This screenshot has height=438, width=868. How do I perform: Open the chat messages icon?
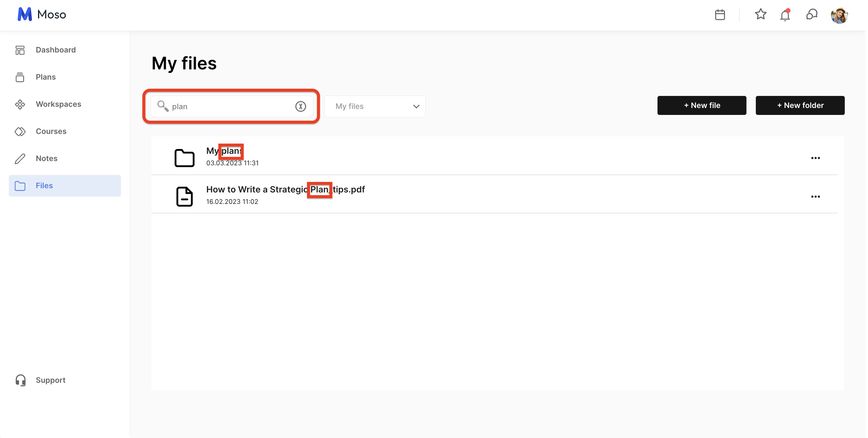(x=811, y=15)
